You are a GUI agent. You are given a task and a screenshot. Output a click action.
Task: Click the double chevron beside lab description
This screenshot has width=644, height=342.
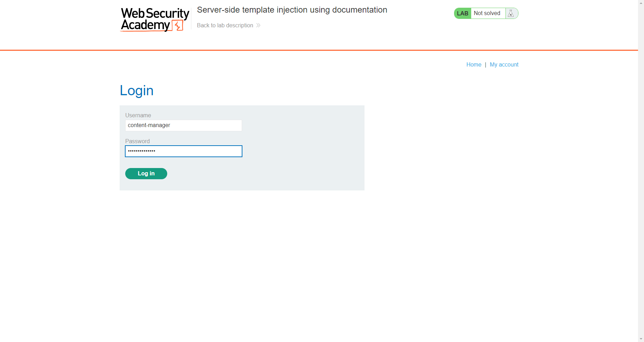click(258, 25)
